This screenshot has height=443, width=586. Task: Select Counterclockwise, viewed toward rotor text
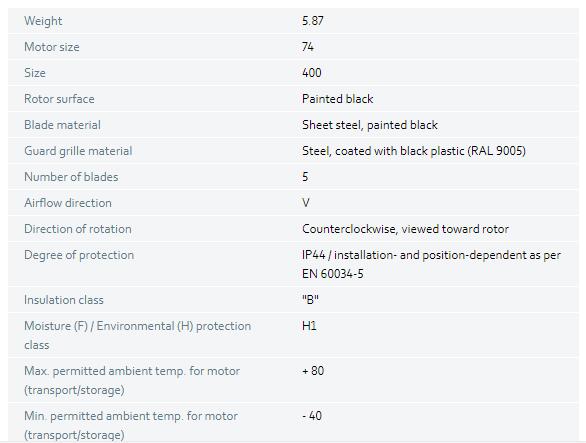pos(405,229)
